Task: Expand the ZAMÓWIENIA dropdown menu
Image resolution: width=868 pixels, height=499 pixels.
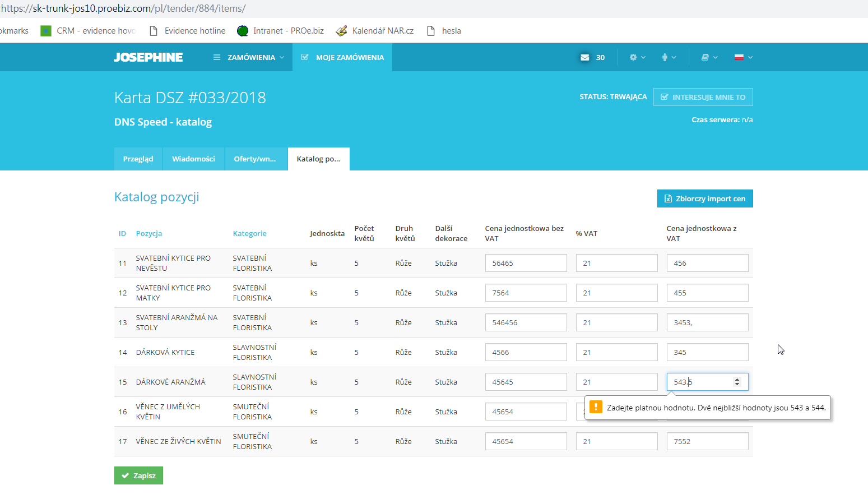Action: [249, 57]
